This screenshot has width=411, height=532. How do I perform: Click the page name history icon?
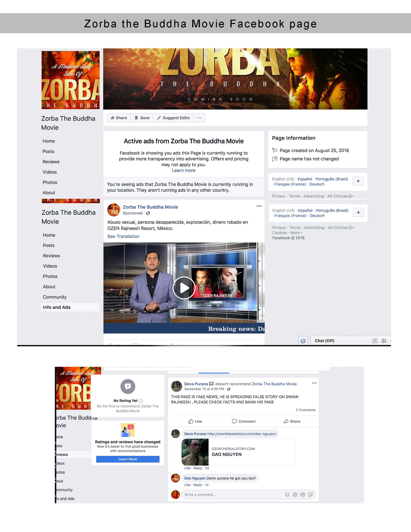[x=275, y=159]
